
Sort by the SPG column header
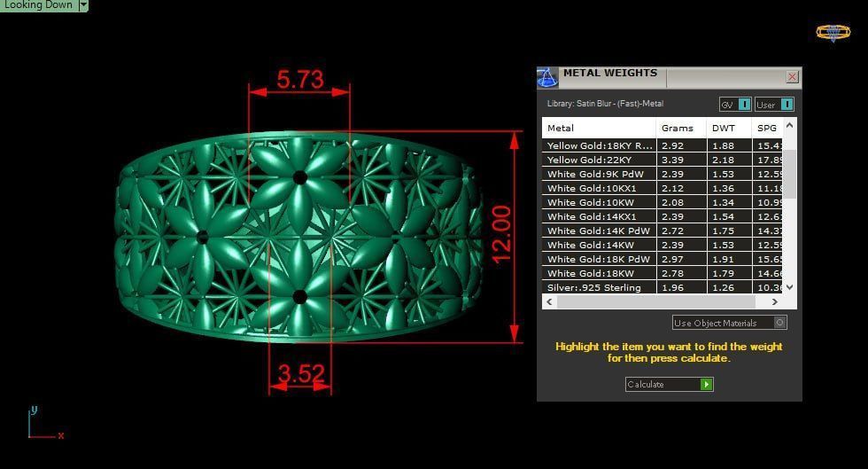(x=767, y=128)
